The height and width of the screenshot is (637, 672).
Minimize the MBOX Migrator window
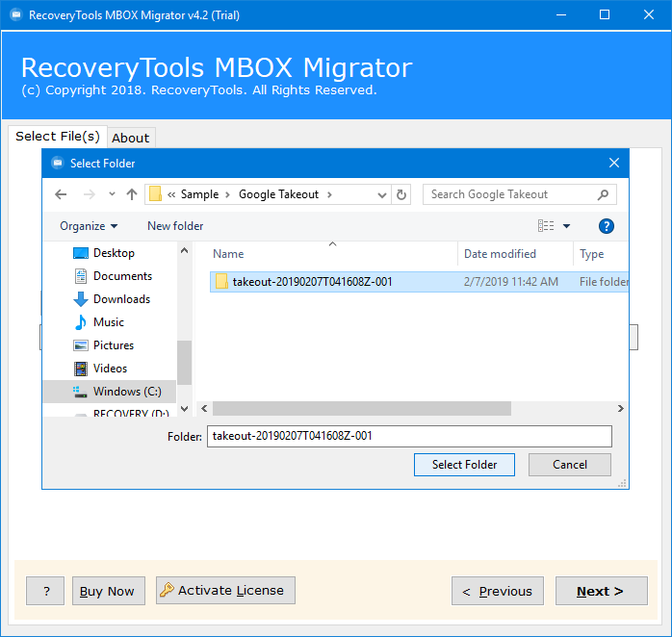(561, 15)
